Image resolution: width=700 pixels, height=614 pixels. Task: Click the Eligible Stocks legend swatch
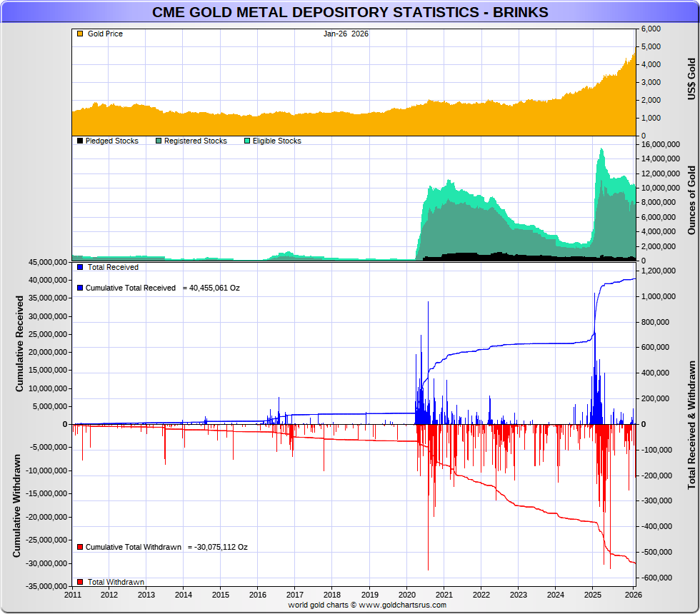coord(247,141)
